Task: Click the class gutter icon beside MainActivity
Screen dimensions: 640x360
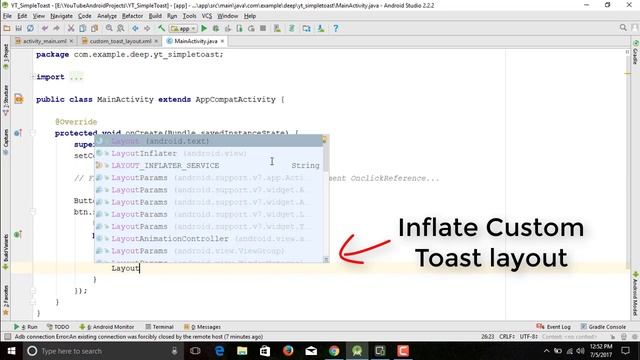Action: coord(19,99)
